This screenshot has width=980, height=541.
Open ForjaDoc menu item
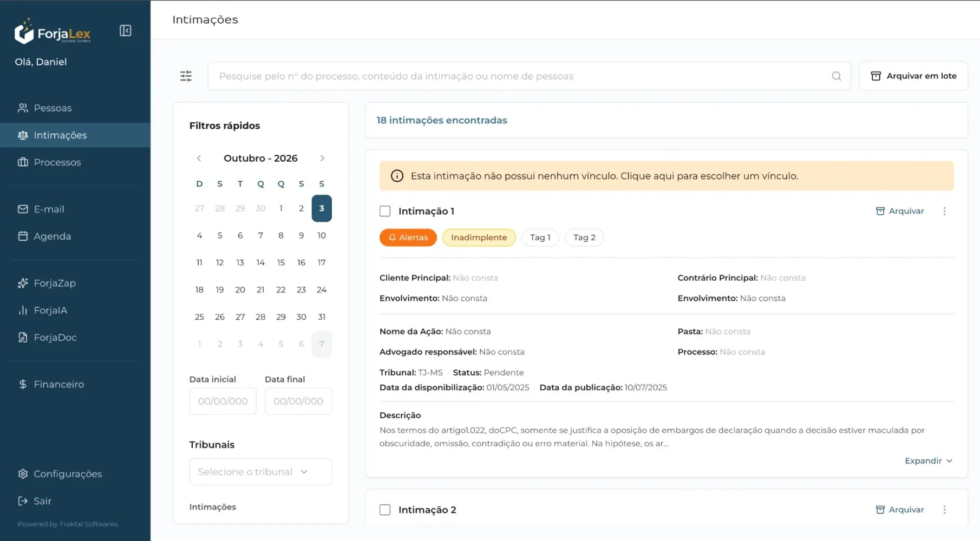75,338
